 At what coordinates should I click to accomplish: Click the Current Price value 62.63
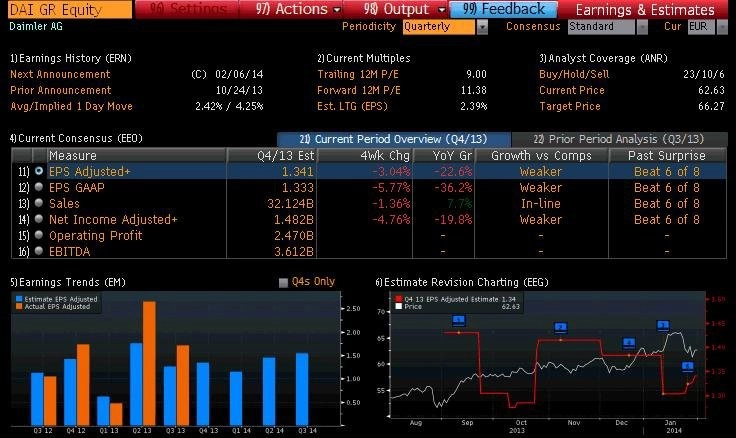pyautogui.click(x=711, y=90)
